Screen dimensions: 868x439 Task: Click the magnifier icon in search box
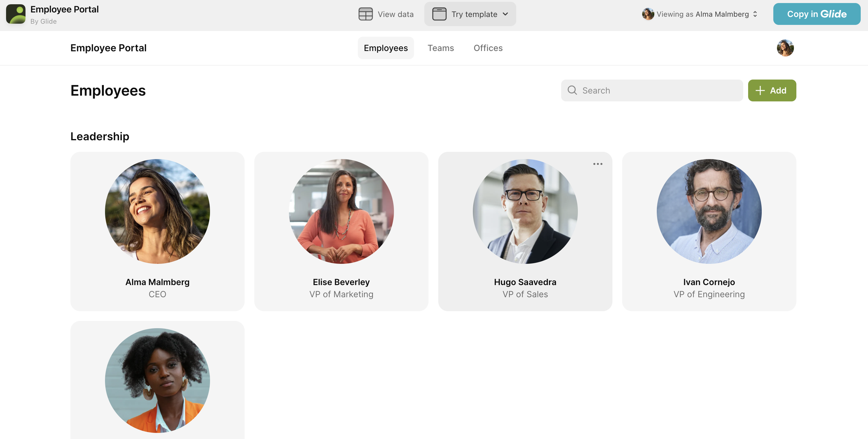coord(572,90)
